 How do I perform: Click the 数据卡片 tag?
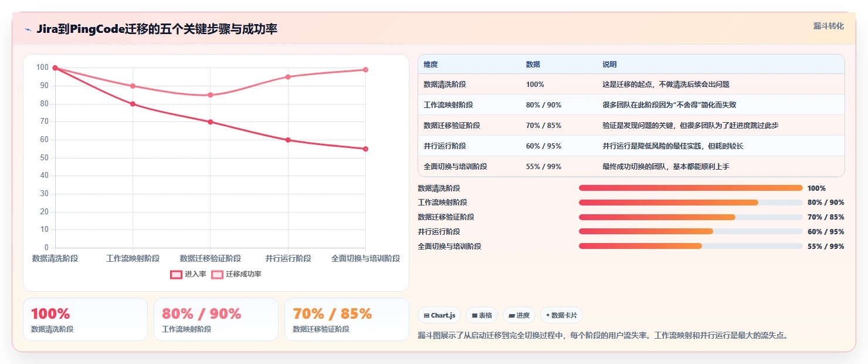pos(561,315)
